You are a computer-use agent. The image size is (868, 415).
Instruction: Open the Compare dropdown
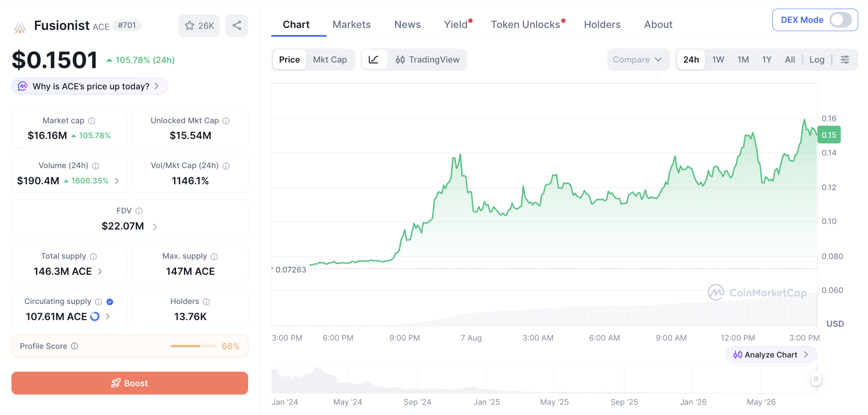pyautogui.click(x=638, y=59)
